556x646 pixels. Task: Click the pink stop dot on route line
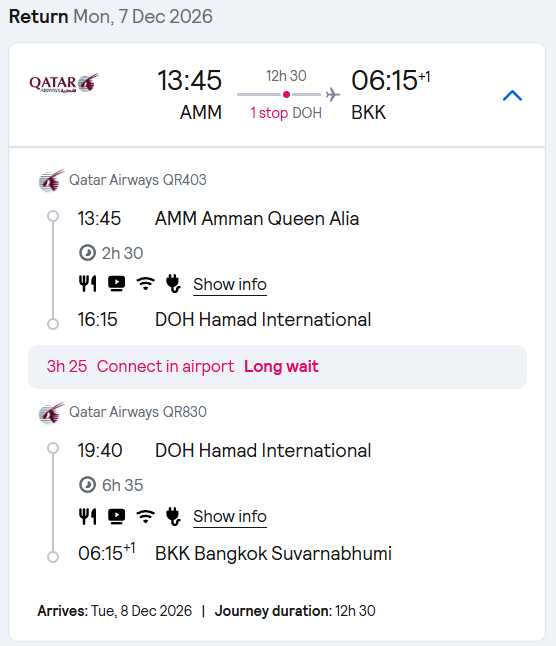(x=286, y=94)
